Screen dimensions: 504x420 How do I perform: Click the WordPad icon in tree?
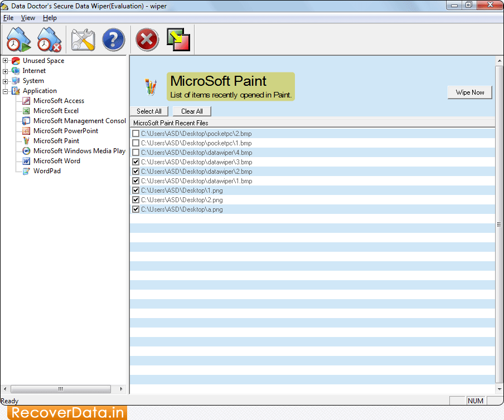(x=26, y=171)
